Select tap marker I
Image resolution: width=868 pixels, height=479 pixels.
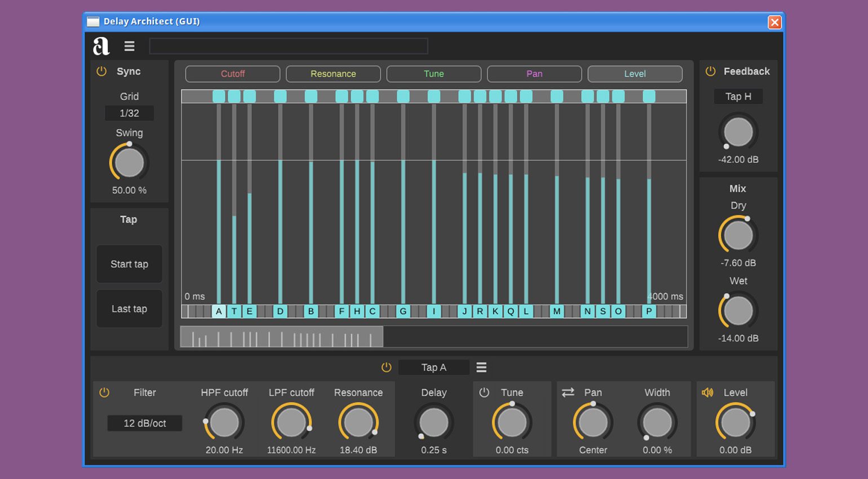point(433,311)
